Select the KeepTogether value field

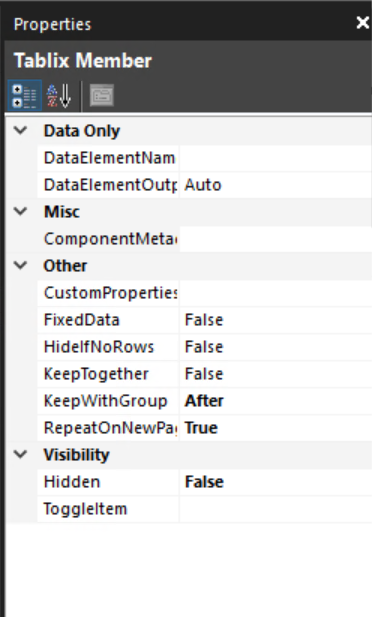[276, 373]
